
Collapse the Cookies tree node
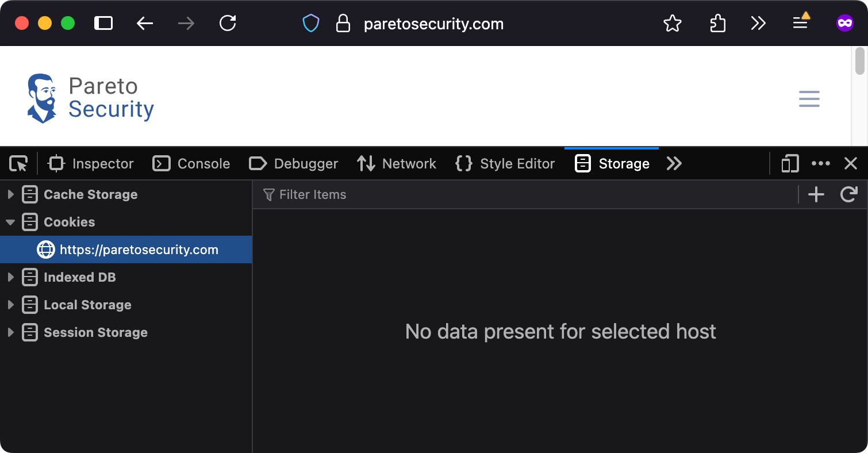tap(10, 222)
